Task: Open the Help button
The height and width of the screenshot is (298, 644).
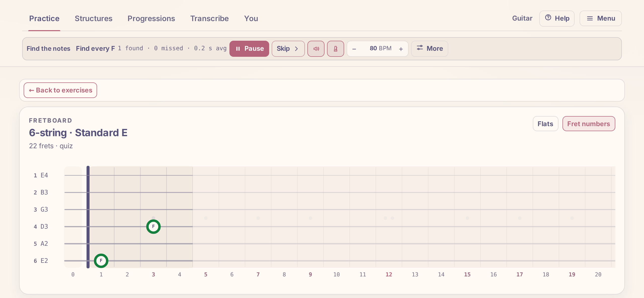Action: point(557,18)
